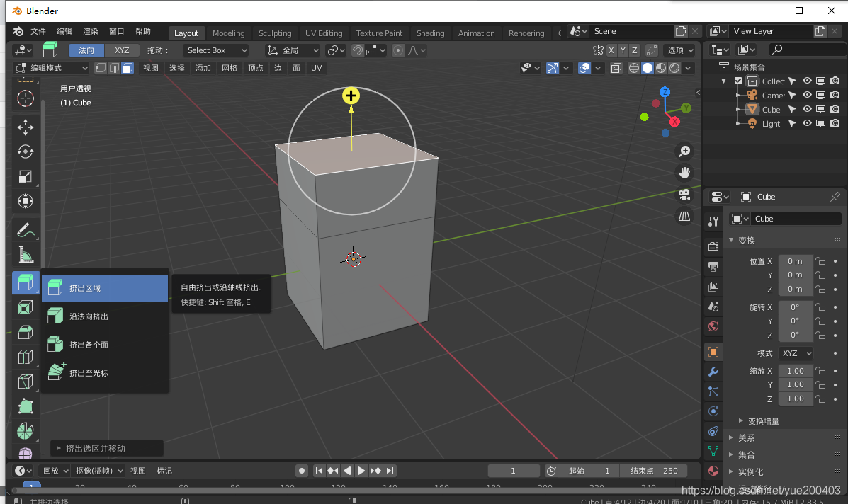This screenshot has width=848, height=504.
Task: Select solid viewport shading sphere
Action: click(x=648, y=68)
